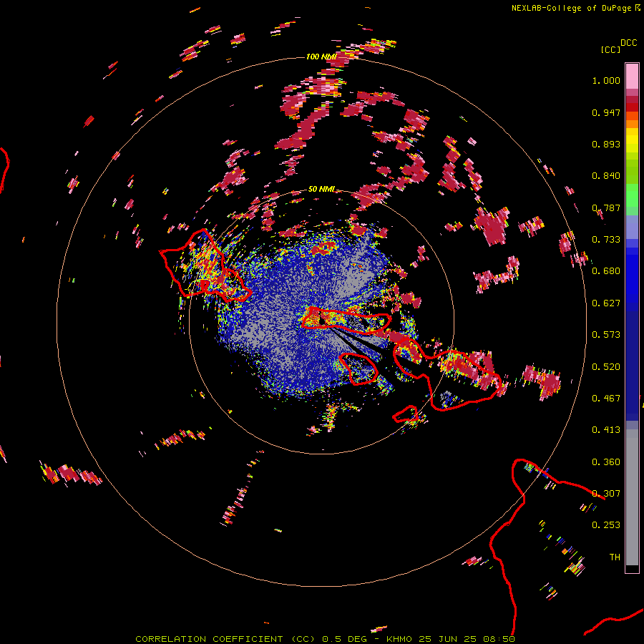644x644 pixels.
Task: Click the 25 JUN 25 date in the caption
Action: (x=448, y=639)
